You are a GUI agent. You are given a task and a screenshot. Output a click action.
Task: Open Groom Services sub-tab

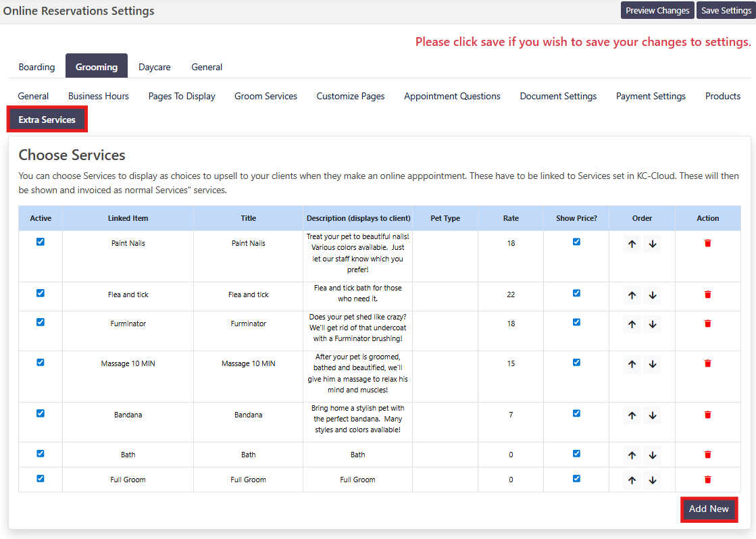coord(266,96)
